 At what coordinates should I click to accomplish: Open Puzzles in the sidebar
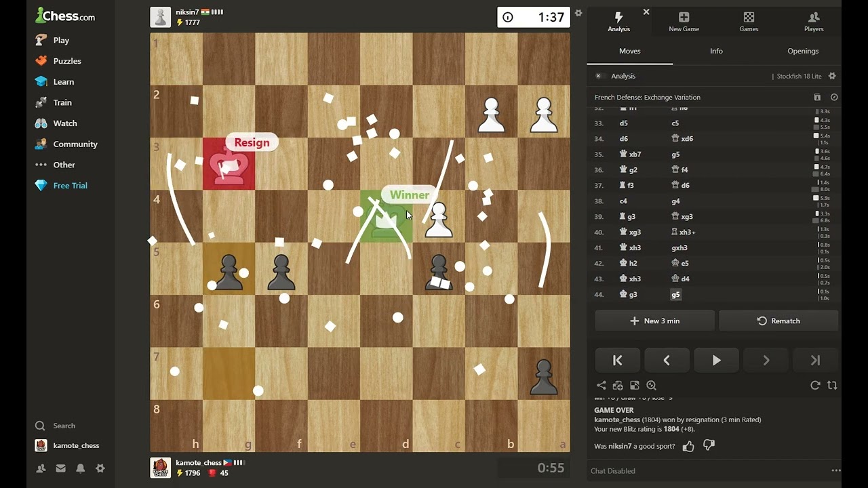58,61
